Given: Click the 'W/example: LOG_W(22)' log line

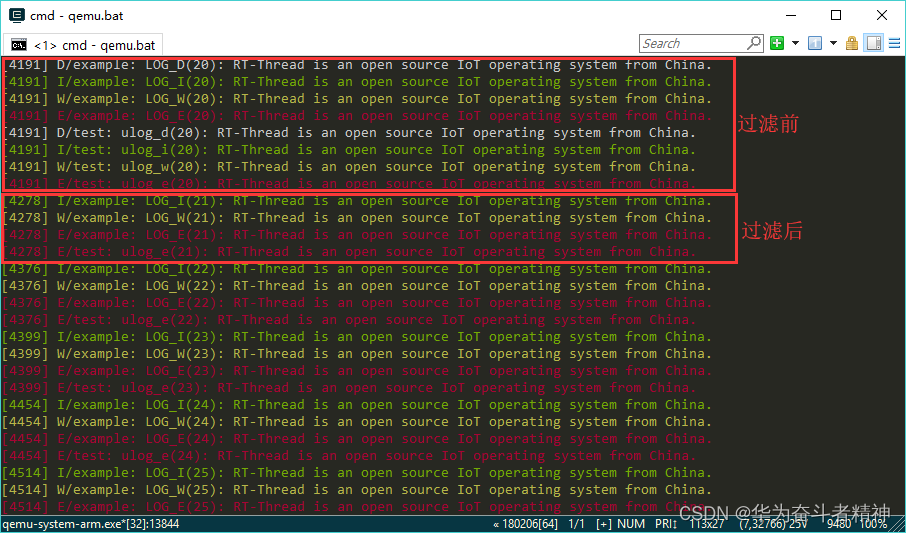Looking at the screenshot, I should click(x=357, y=286).
